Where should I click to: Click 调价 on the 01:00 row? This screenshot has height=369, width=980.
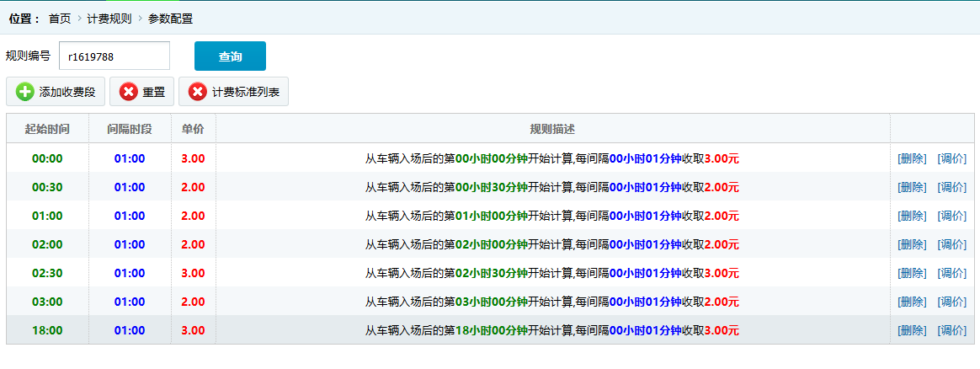[952, 216]
